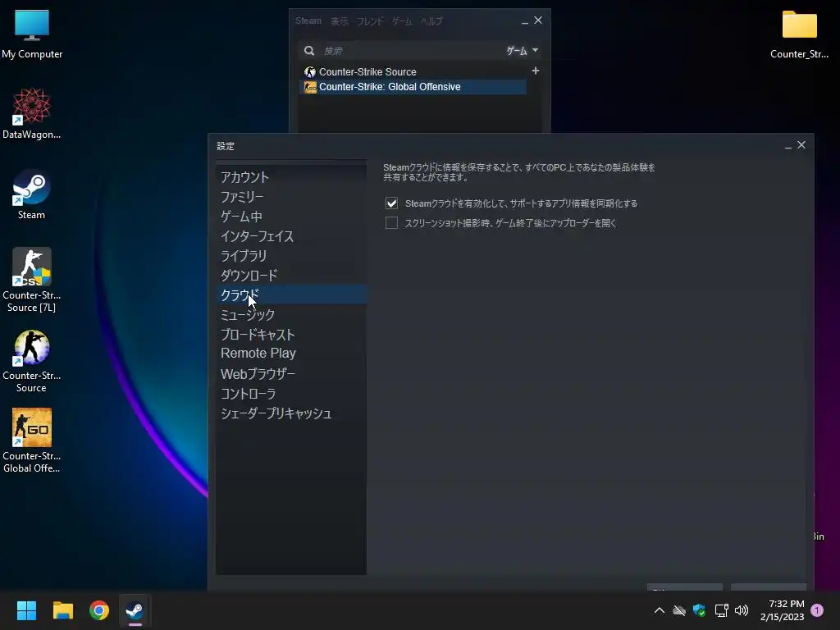Open Google Chrome from taskbar
Image resolution: width=840 pixels, height=630 pixels.
(x=99, y=610)
